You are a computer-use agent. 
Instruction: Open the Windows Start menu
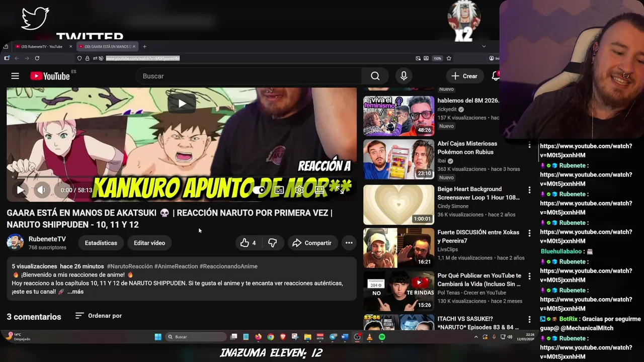158,337
